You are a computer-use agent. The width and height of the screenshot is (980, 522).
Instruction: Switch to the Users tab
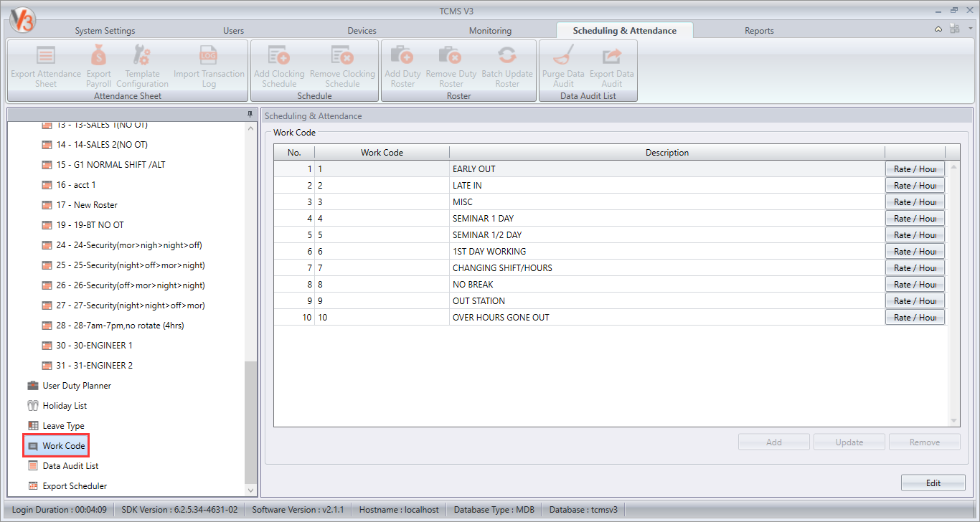[234, 31]
